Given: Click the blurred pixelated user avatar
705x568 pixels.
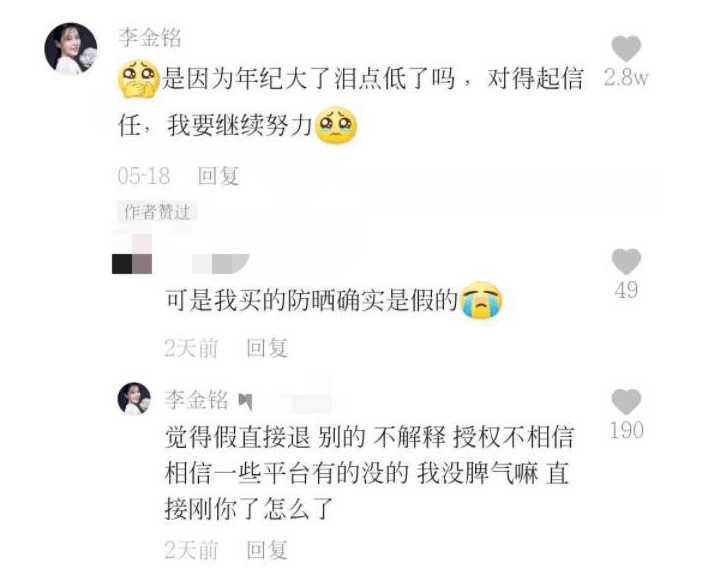Looking at the screenshot, I should pyautogui.click(x=132, y=253).
